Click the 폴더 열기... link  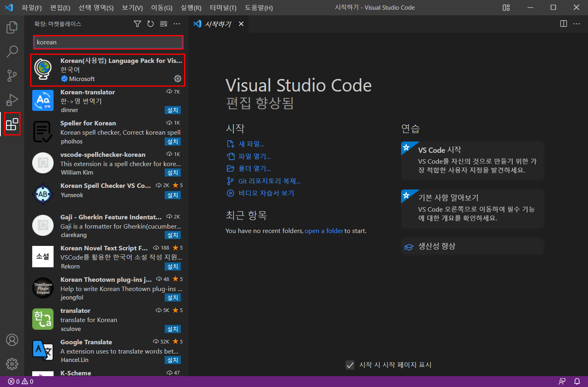(255, 169)
